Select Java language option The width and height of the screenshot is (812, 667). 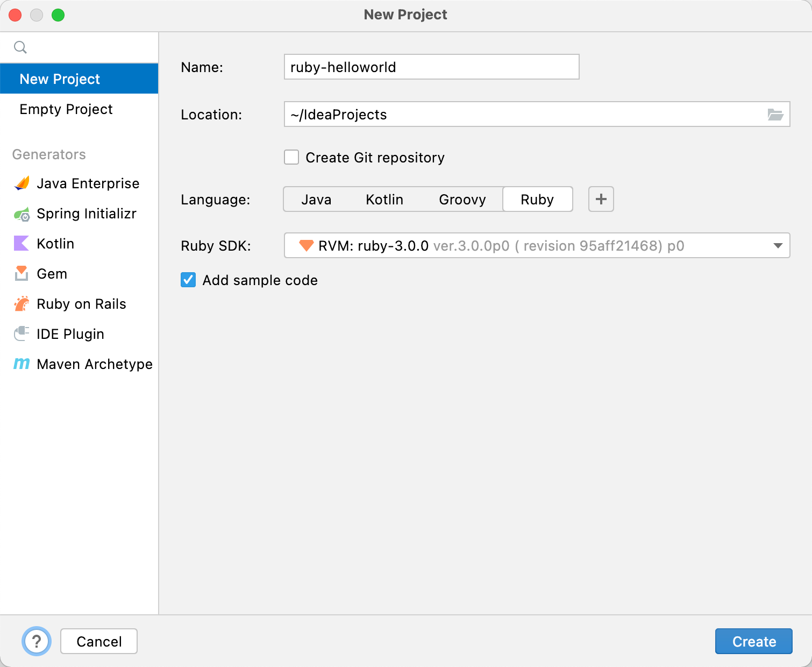[316, 200]
